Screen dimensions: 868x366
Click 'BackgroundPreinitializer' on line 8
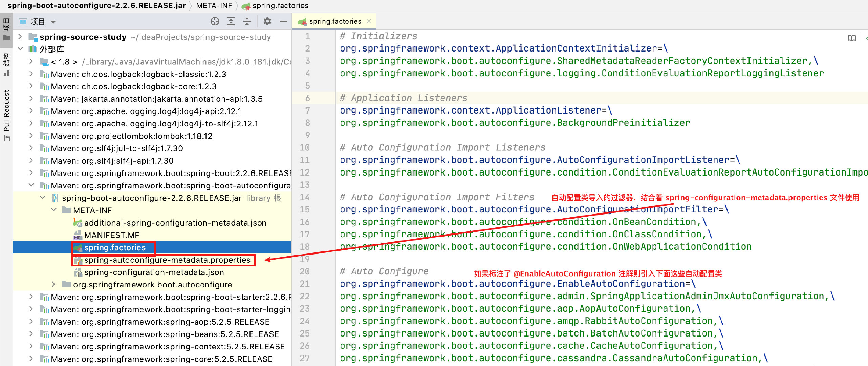pyautogui.click(x=624, y=123)
